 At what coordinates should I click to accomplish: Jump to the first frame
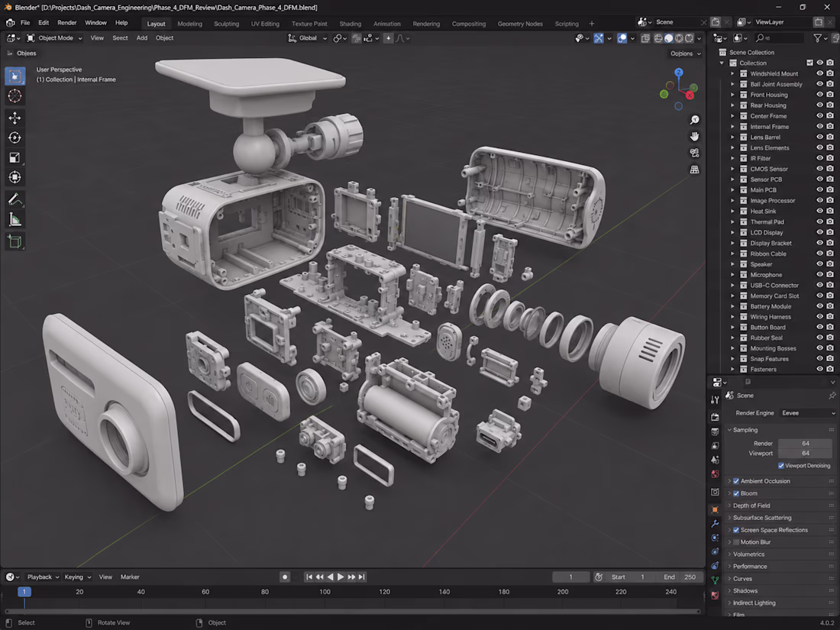[x=309, y=577]
